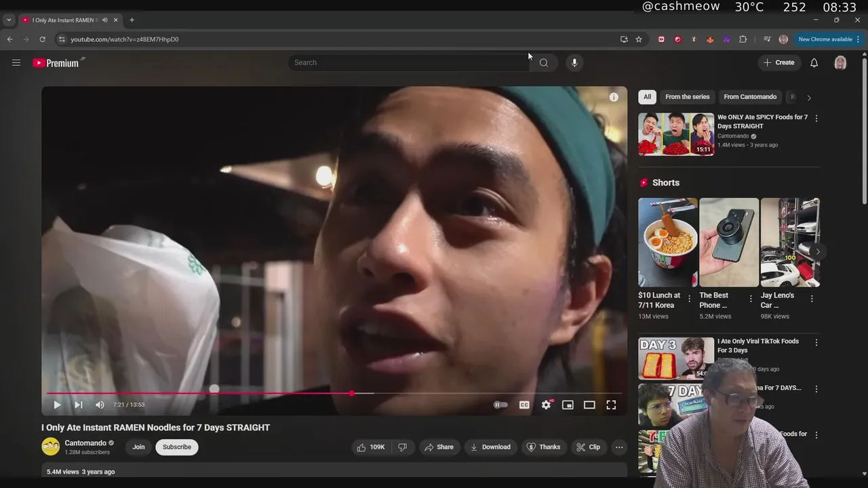Screen dimensions: 868x488
Task: Dislike this video
Action: coord(402,447)
